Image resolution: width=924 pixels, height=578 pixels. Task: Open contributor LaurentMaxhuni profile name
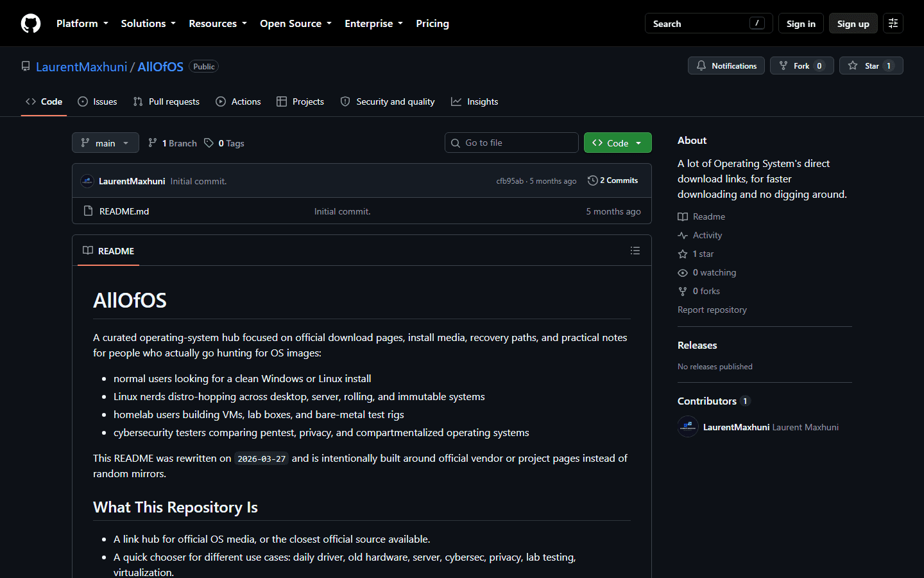pyautogui.click(x=736, y=427)
